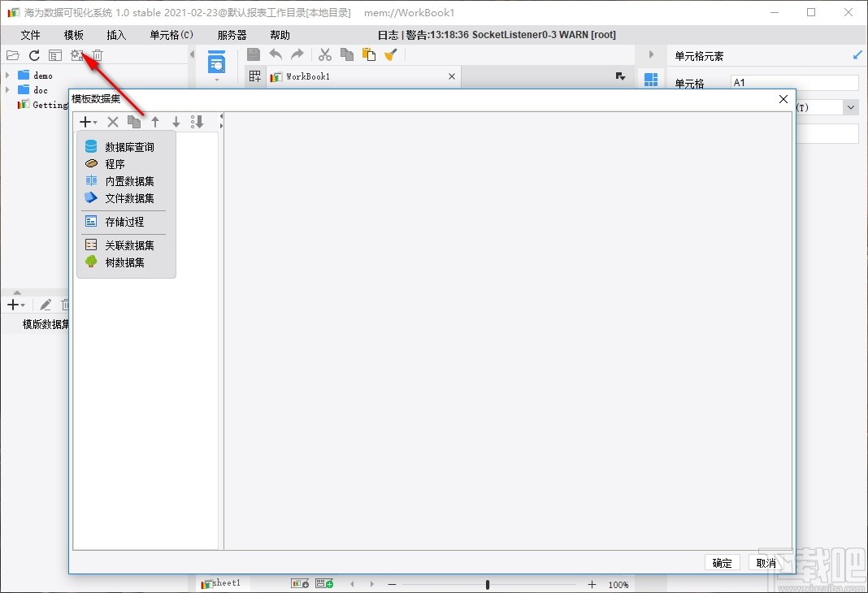Open the 模板 menu
This screenshot has height=593, width=868.
pyautogui.click(x=74, y=35)
